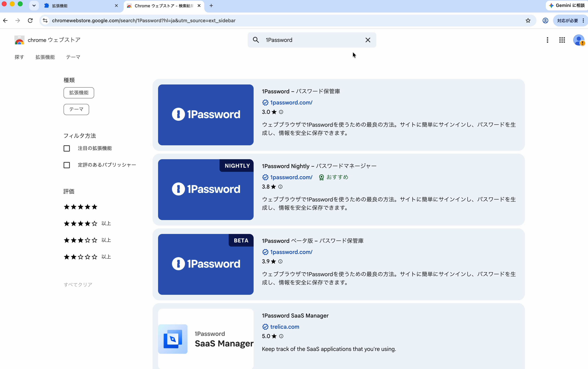Select the five-star rating filter
Image resolution: width=588 pixels, height=369 pixels.
pos(80,207)
